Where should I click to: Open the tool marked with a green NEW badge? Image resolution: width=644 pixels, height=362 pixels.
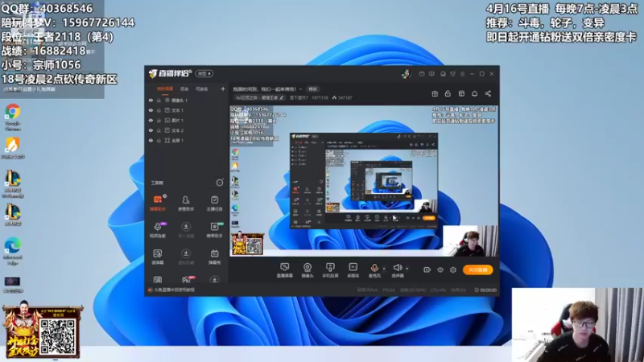pos(214,230)
